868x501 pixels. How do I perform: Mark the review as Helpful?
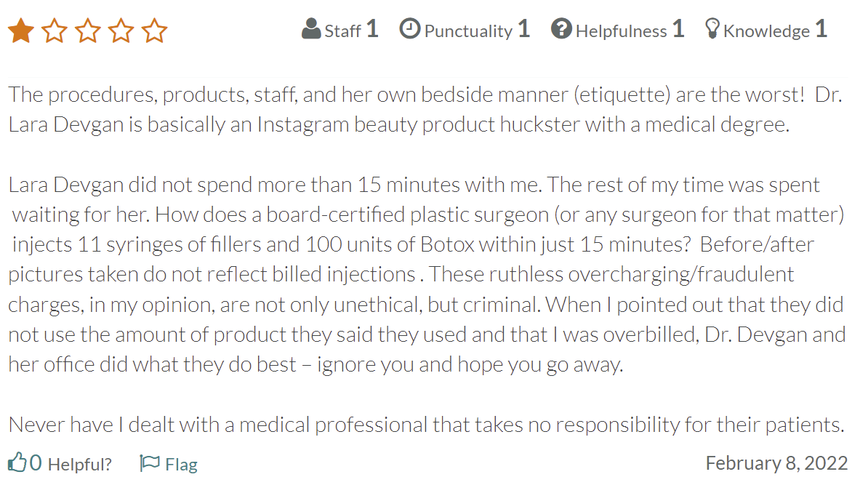pos(79,464)
